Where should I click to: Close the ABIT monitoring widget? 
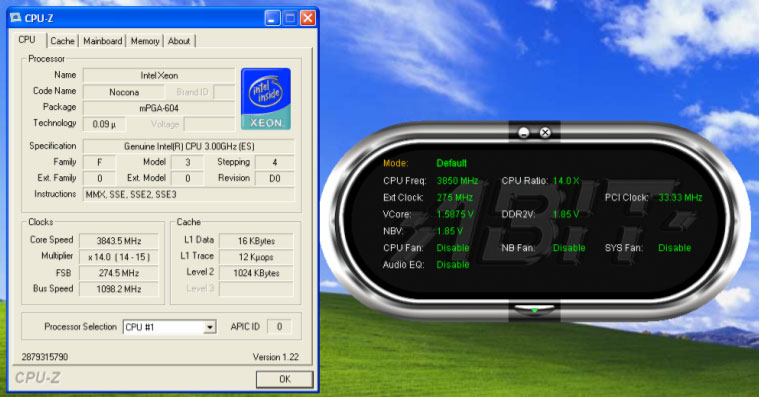point(545,133)
